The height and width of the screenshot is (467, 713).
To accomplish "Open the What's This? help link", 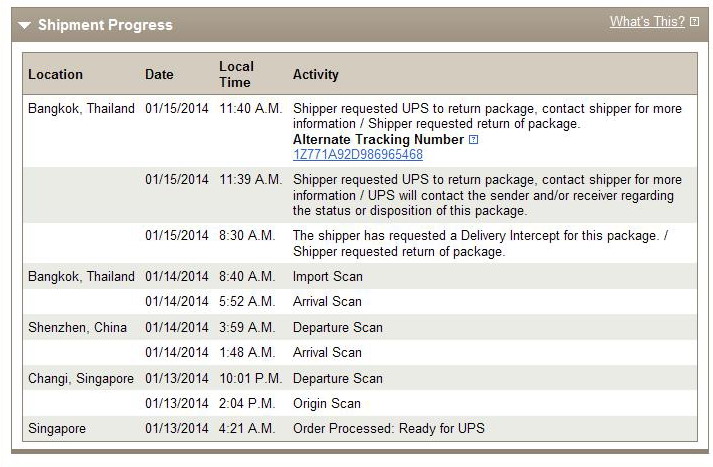I will point(647,21).
